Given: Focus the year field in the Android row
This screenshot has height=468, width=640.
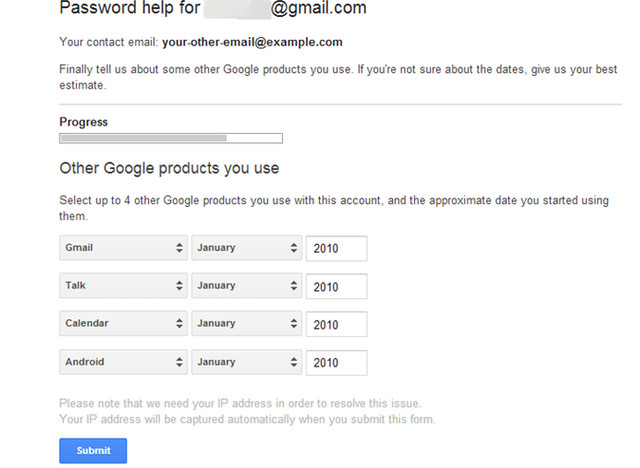Looking at the screenshot, I should [337, 363].
